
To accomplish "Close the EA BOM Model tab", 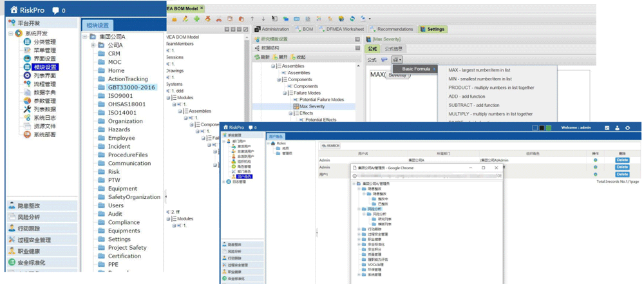I will tap(201, 8).
